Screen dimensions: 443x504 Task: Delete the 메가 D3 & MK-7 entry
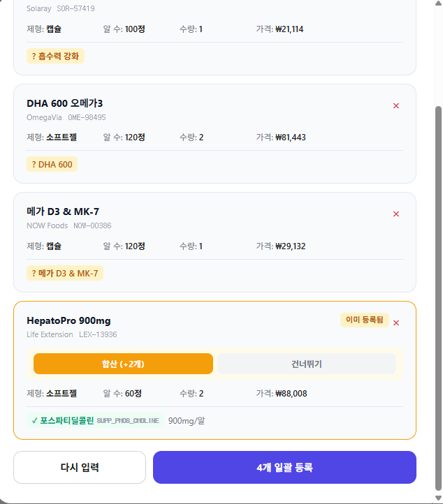coord(396,214)
